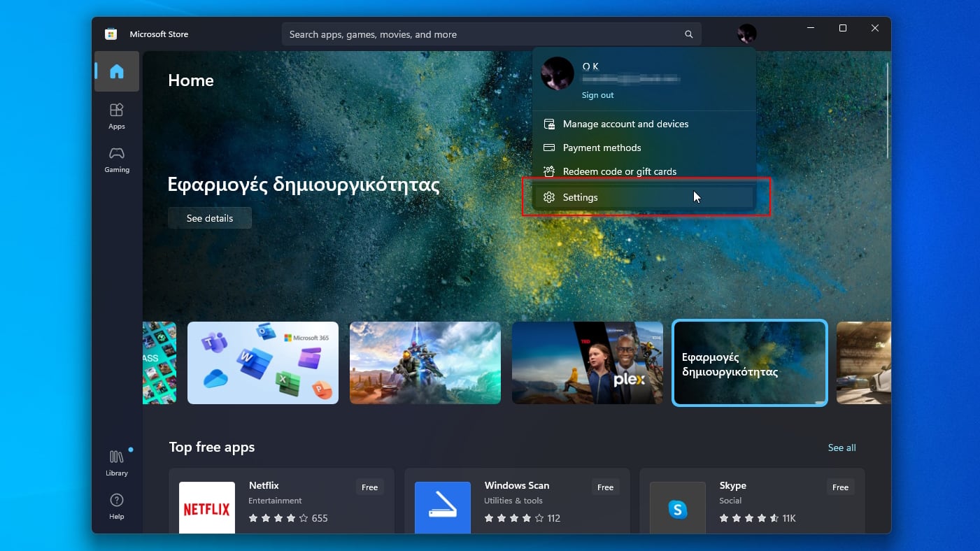The width and height of the screenshot is (980, 551).
Task: Click the Windows Scan title text
Action: tap(517, 485)
